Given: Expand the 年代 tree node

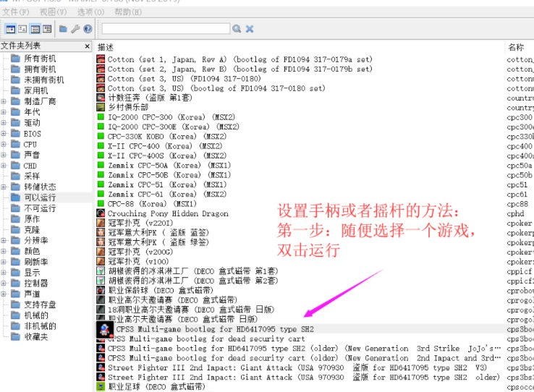Looking at the screenshot, I should click(x=4, y=112).
